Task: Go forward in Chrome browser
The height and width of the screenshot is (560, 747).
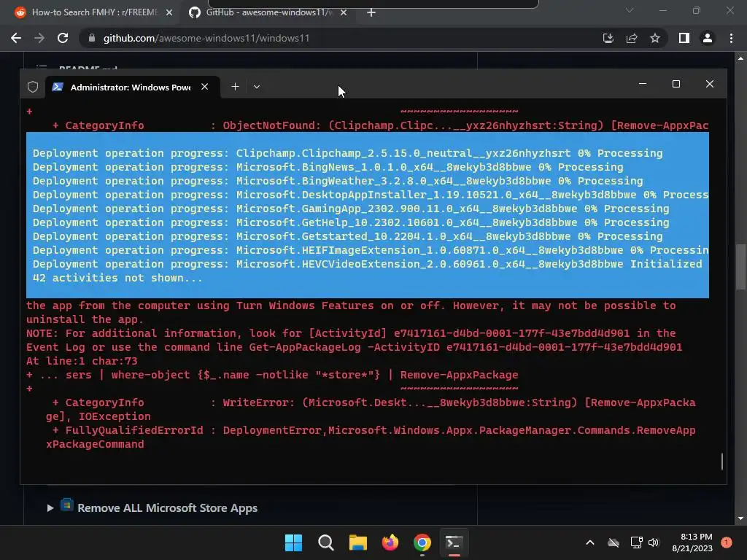Action: 39,38
